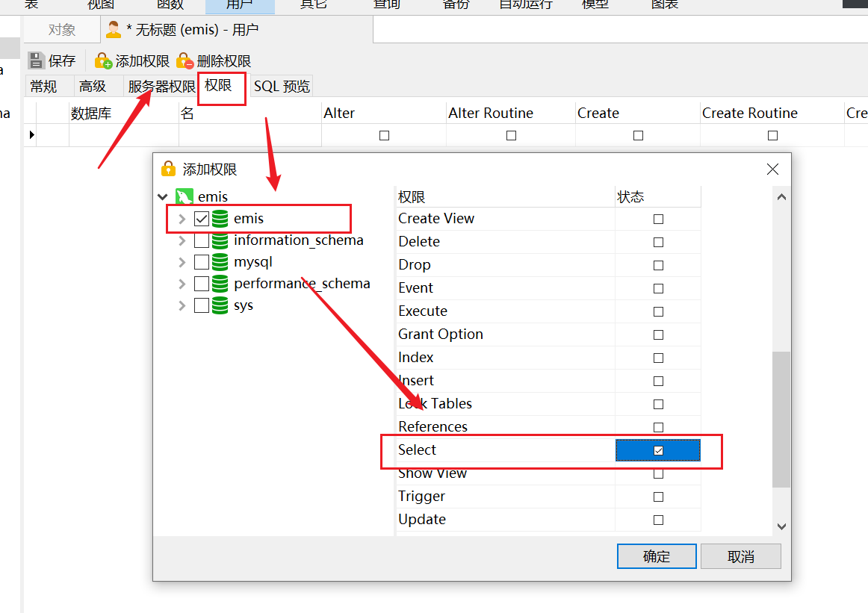Switch to the SQL 预览 tab

[x=282, y=87]
